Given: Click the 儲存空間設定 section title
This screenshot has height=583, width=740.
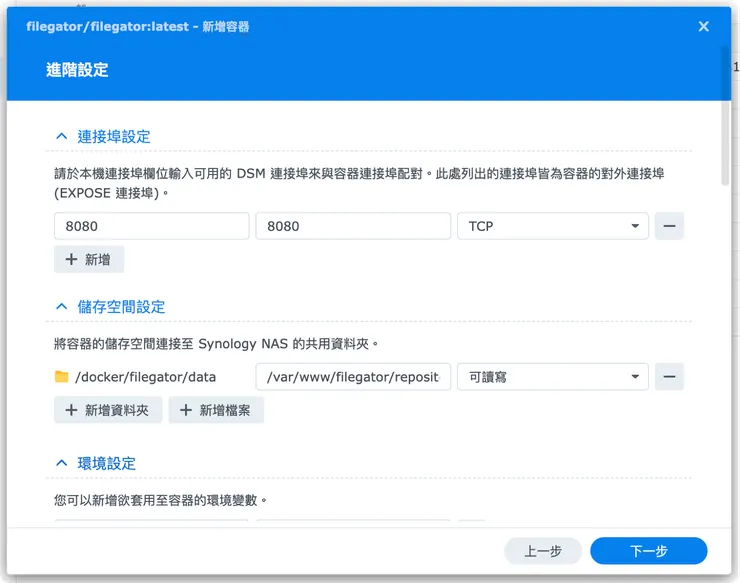Looking at the screenshot, I should (x=121, y=306).
